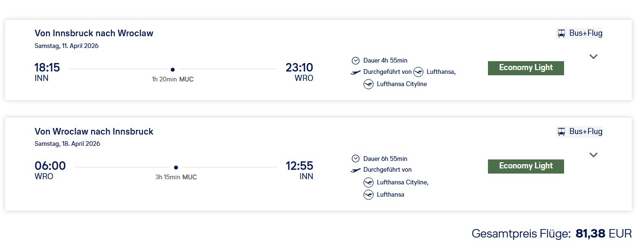Click the bus icon on Innsbruck–Wroclaw flight
Image resolution: width=644 pixels, height=246 pixels.
coord(561,33)
